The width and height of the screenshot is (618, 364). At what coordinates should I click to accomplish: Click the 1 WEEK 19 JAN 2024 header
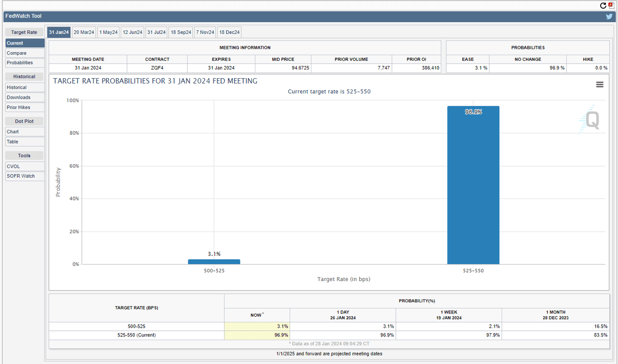point(449,315)
